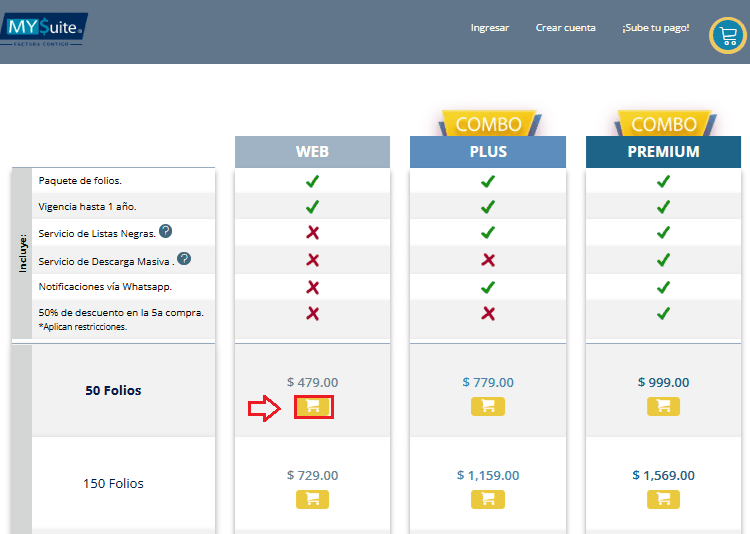The width and height of the screenshot is (750, 534).
Task: Open the ¡Sube tu pago! link
Action: (656, 28)
